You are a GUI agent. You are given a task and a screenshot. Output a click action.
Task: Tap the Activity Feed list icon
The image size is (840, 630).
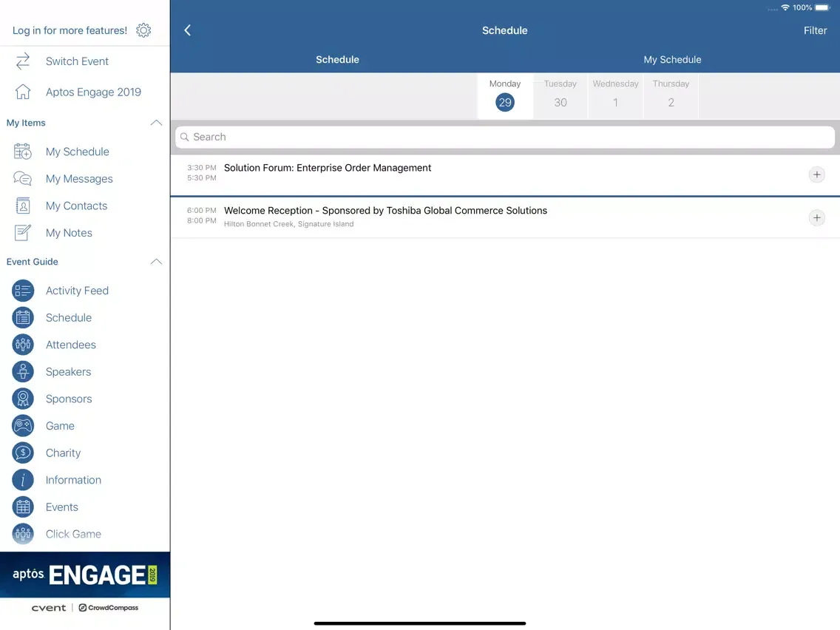(22, 291)
